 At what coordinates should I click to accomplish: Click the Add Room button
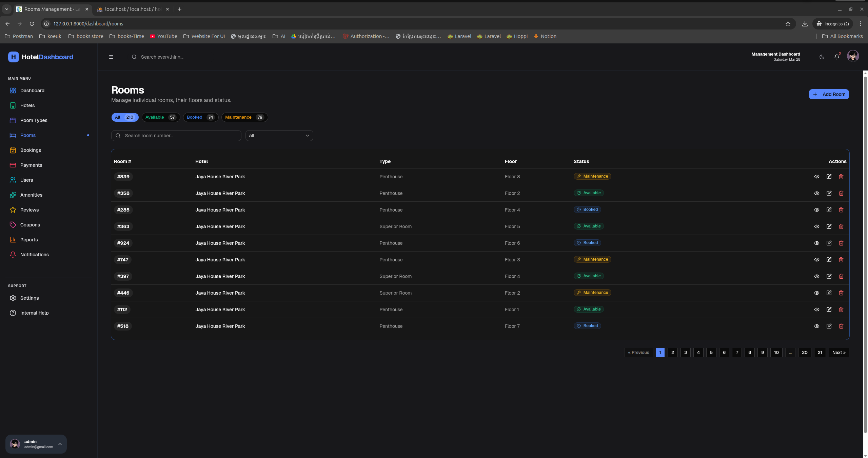pos(829,94)
